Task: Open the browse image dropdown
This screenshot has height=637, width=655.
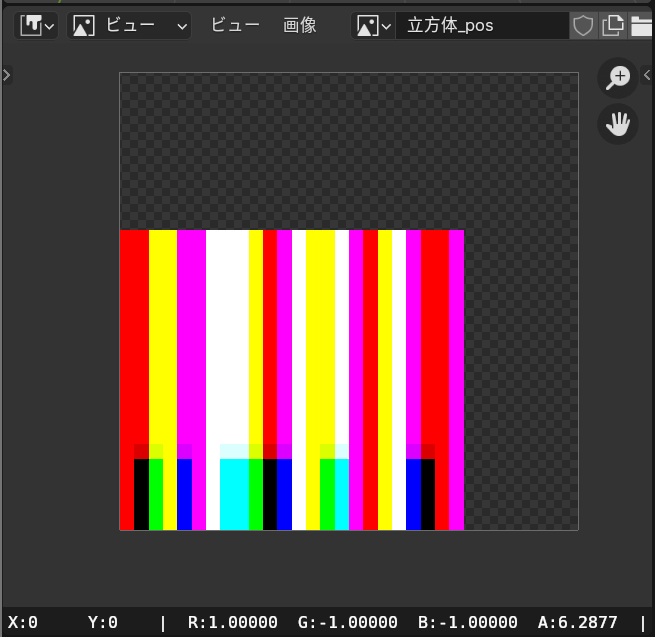Action: pos(373,26)
